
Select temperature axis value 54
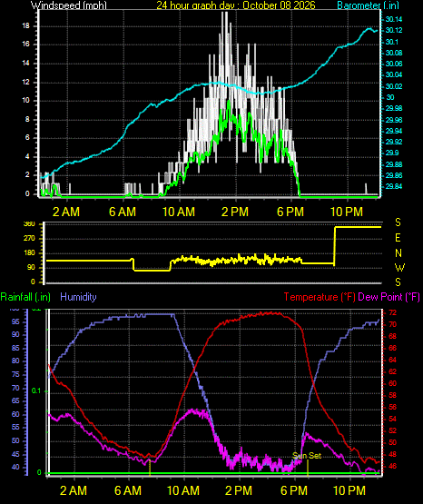[392, 419]
